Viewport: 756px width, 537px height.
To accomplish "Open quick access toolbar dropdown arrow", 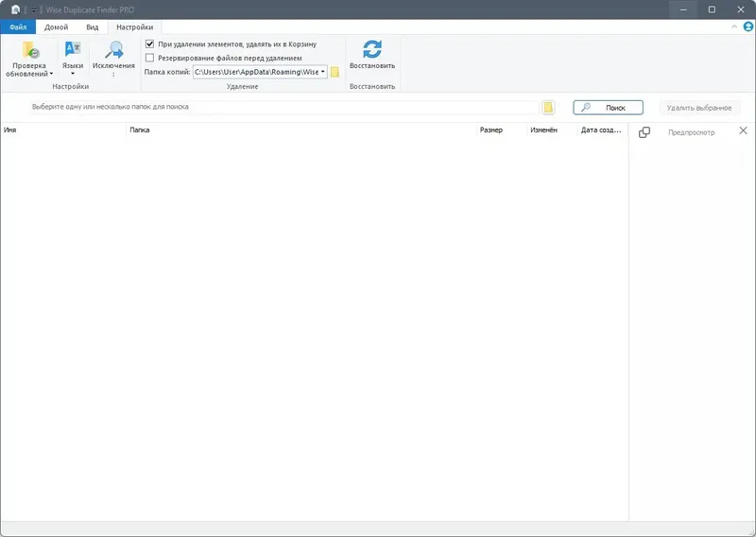I will 33,10.
